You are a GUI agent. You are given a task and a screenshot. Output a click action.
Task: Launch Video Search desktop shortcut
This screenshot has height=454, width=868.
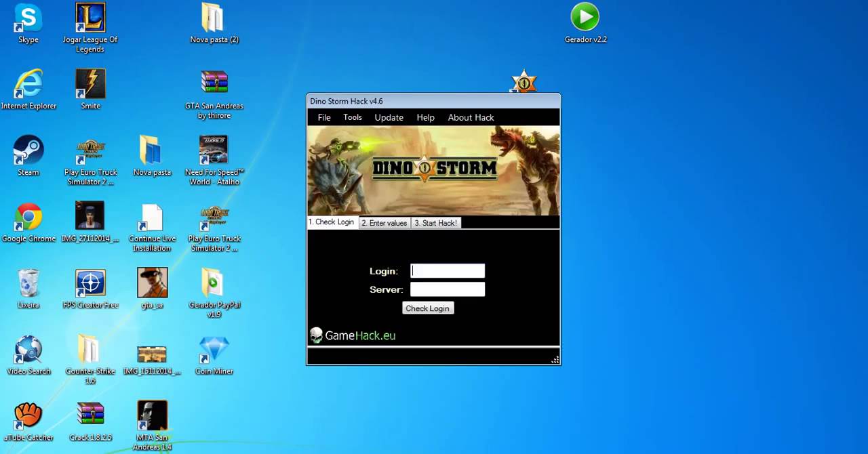pos(28,355)
